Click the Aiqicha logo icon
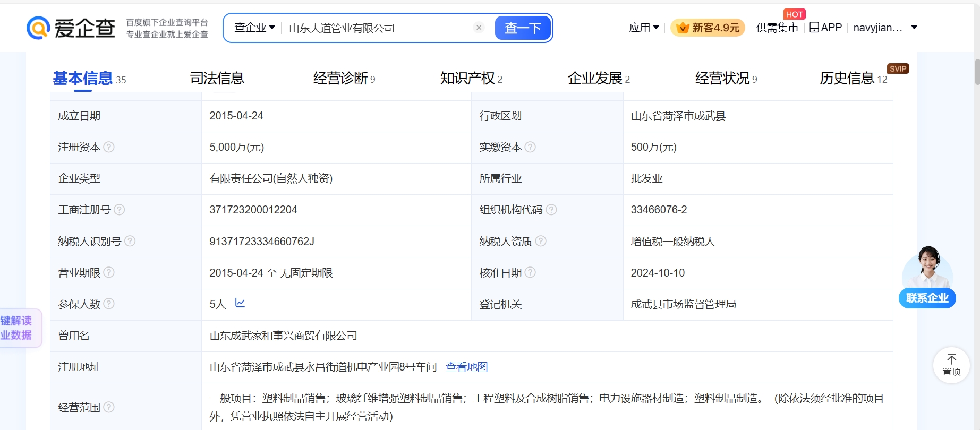Image resolution: width=980 pixels, height=430 pixels. click(38, 28)
